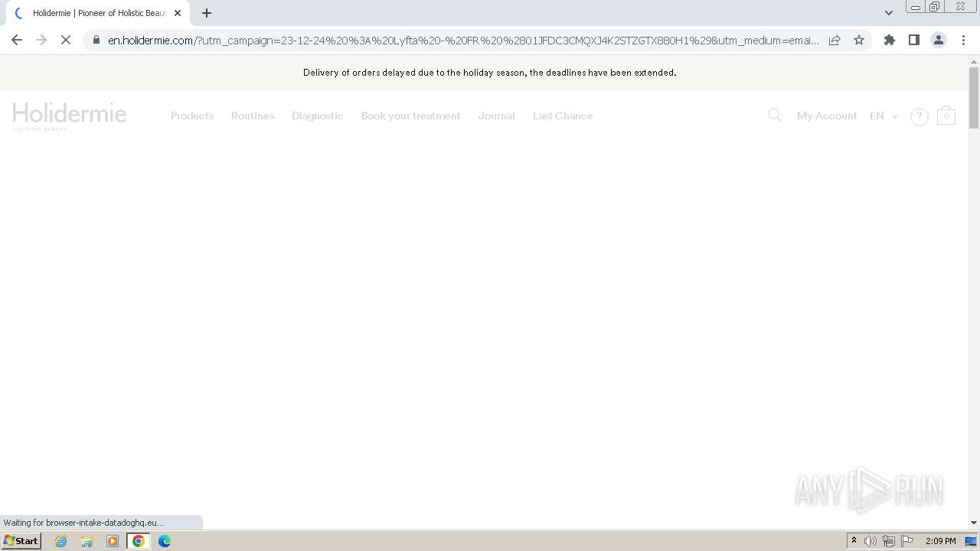Open the Last Chance menu item
The image size is (980, 551).
pyautogui.click(x=563, y=116)
